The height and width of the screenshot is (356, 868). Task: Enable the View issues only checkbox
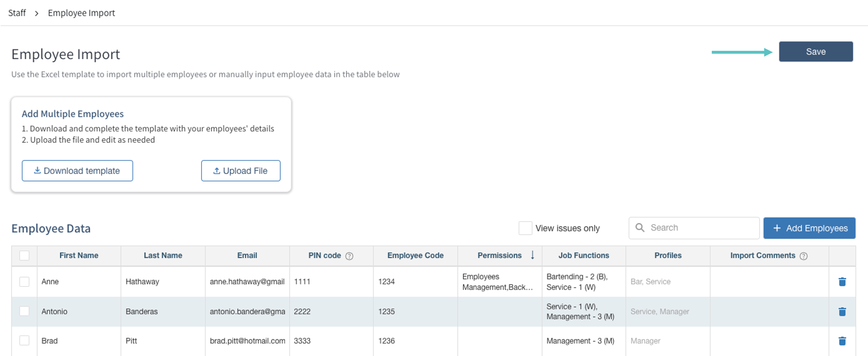point(525,228)
